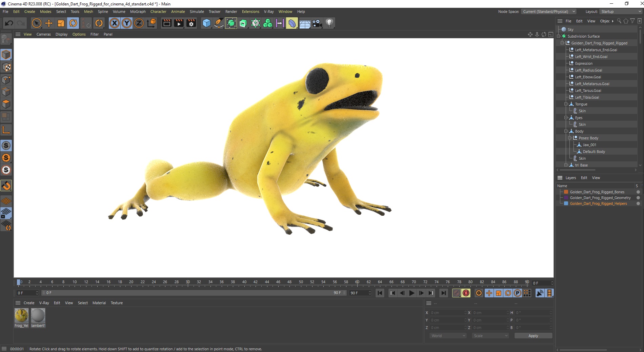Viewport: 644px width, 352px height.
Task: Click the Camera object icon
Action: pyautogui.click(x=317, y=23)
